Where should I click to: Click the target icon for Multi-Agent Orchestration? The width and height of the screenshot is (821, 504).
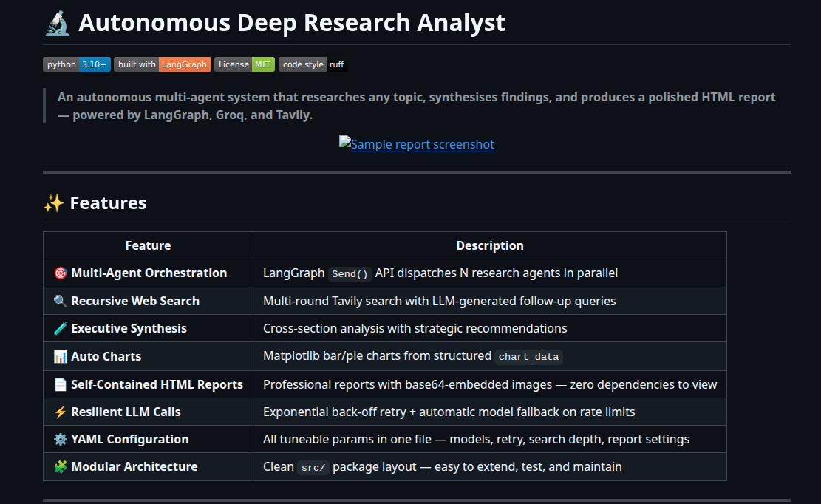pos(61,273)
